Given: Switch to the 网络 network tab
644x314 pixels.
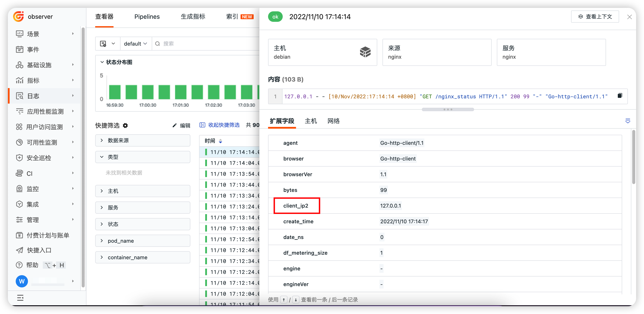Looking at the screenshot, I should pos(334,121).
